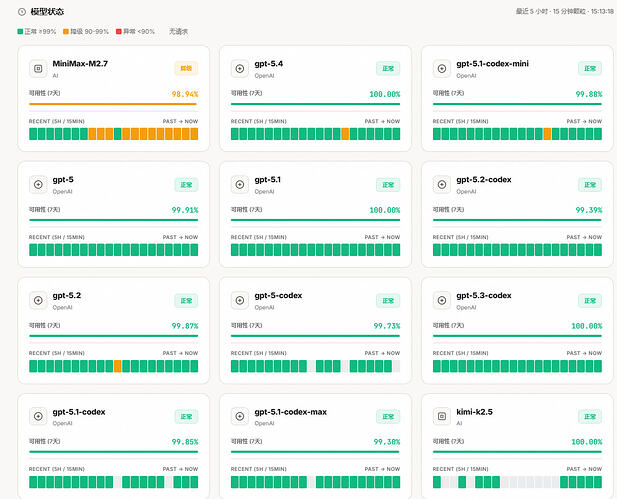Click the gpt-5-codex OpenAI icon
This screenshot has height=499, width=617.
coord(240,301)
